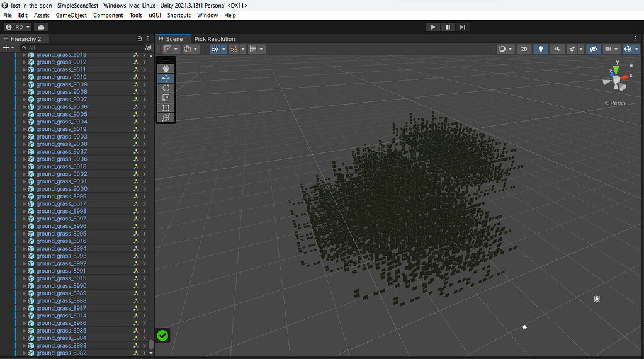The width and height of the screenshot is (644, 359).
Task: Open Hierarchy panel three-dot options menu
Action: (x=149, y=38)
